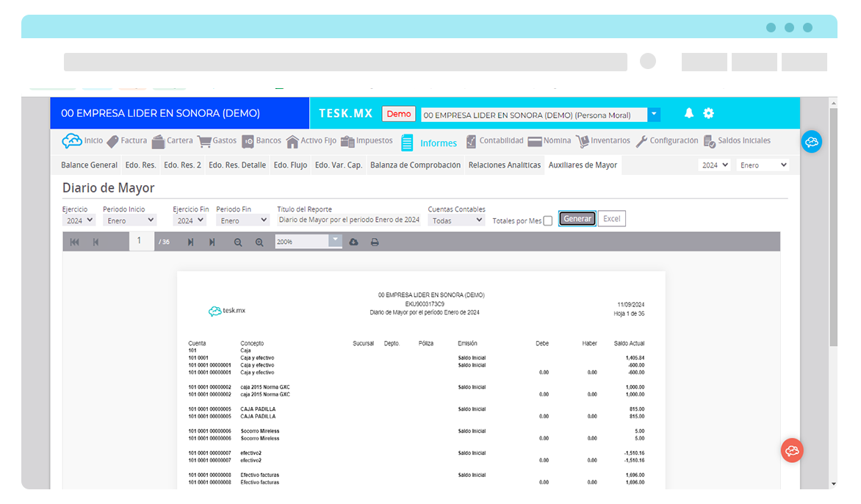Enable the Totales por Mes checkbox

546,219
